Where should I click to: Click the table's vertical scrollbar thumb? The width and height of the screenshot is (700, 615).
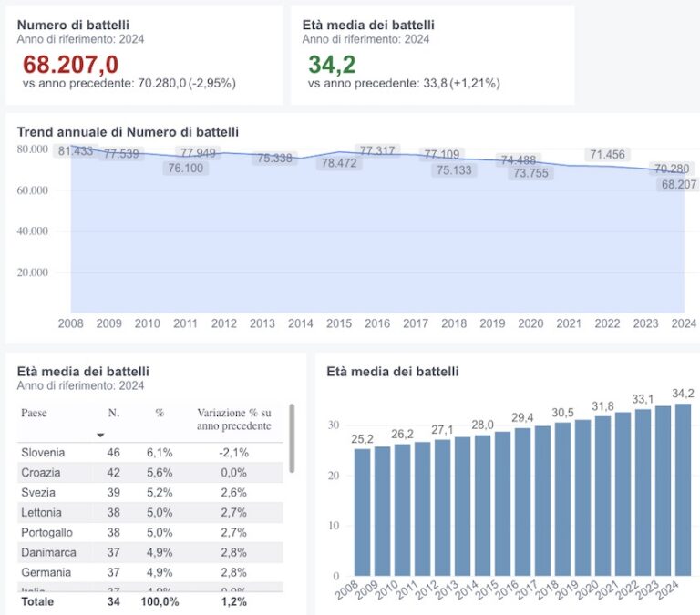click(x=292, y=438)
